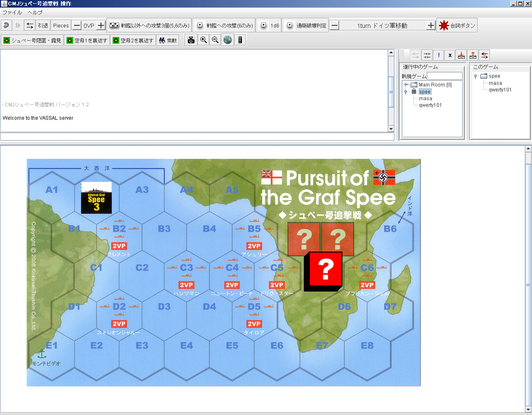Open the ファイル menu
This screenshot has height=415, width=532.
(x=12, y=12)
